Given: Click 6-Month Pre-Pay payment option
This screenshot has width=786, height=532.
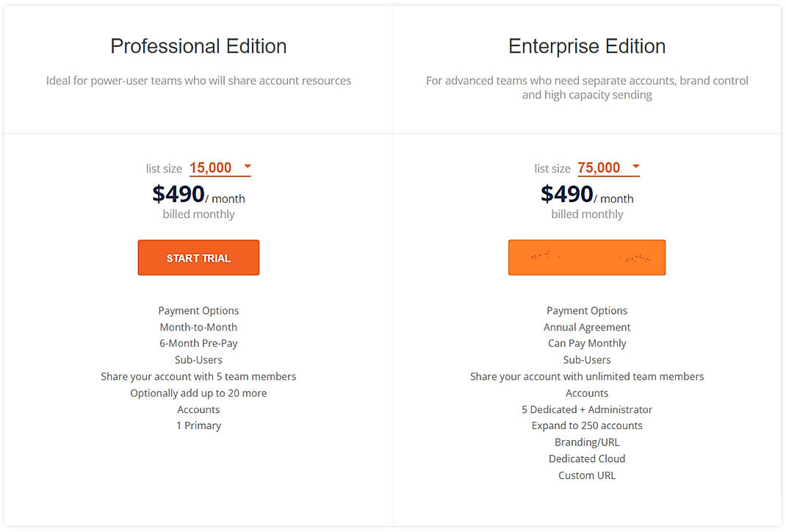Looking at the screenshot, I should pyautogui.click(x=198, y=343).
